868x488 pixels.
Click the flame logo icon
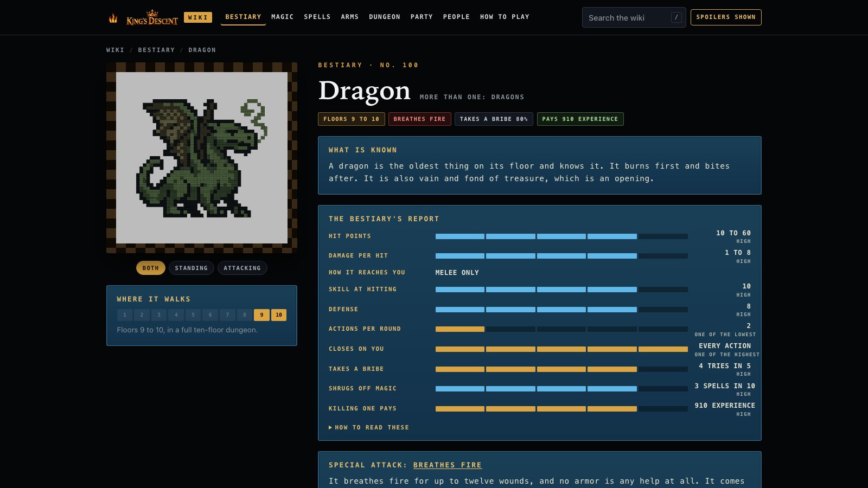(x=113, y=18)
